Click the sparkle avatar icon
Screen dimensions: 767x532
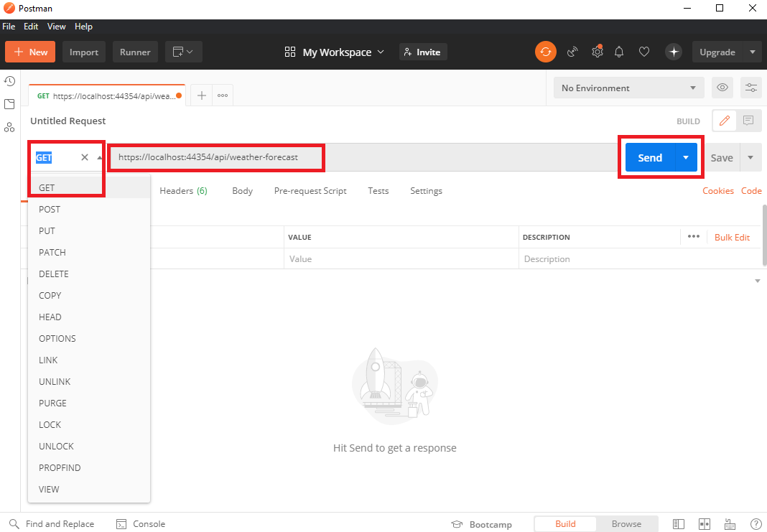pos(674,52)
